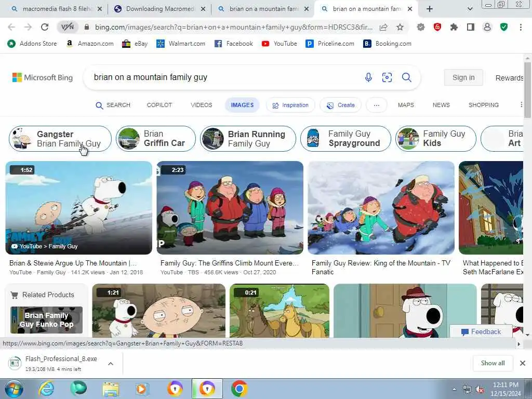This screenshot has height=399, width=532.
Task: Switch to the MAPS tab
Action: coord(406,105)
